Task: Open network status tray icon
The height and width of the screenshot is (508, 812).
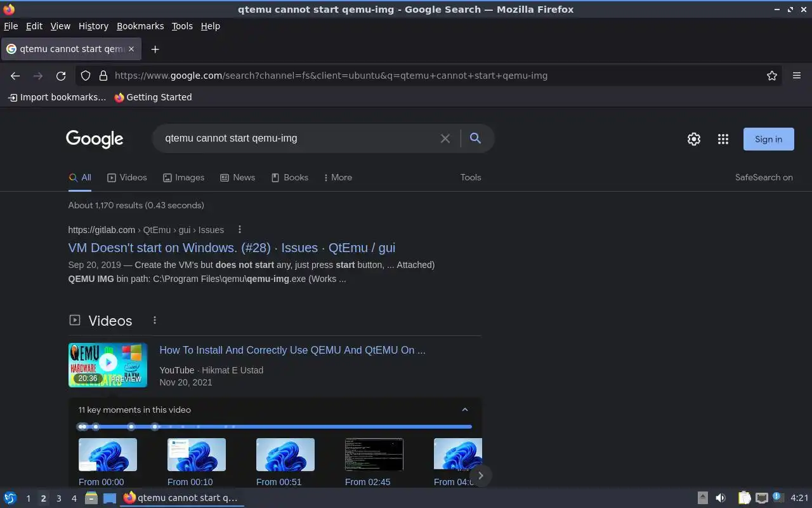Action: point(762,498)
